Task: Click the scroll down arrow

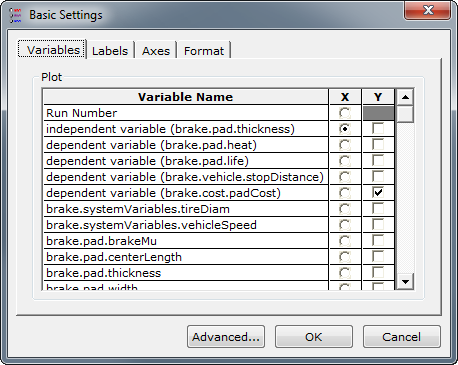Action: tap(405, 282)
